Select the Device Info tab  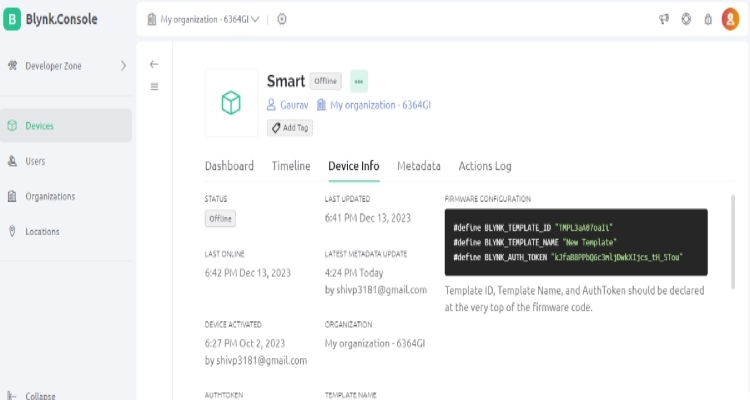[x=353, y=166]
